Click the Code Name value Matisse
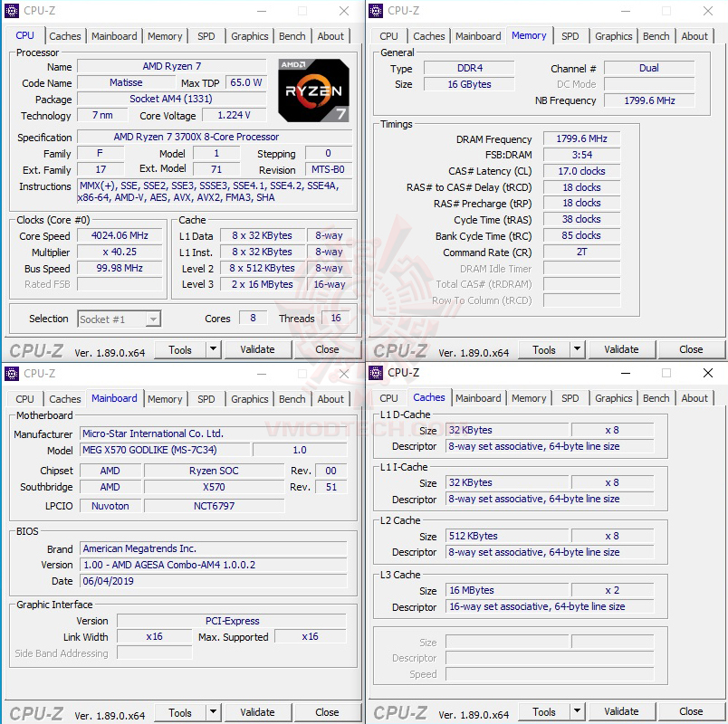Screen dimensions: 728x724 click(x=126, y=82)
